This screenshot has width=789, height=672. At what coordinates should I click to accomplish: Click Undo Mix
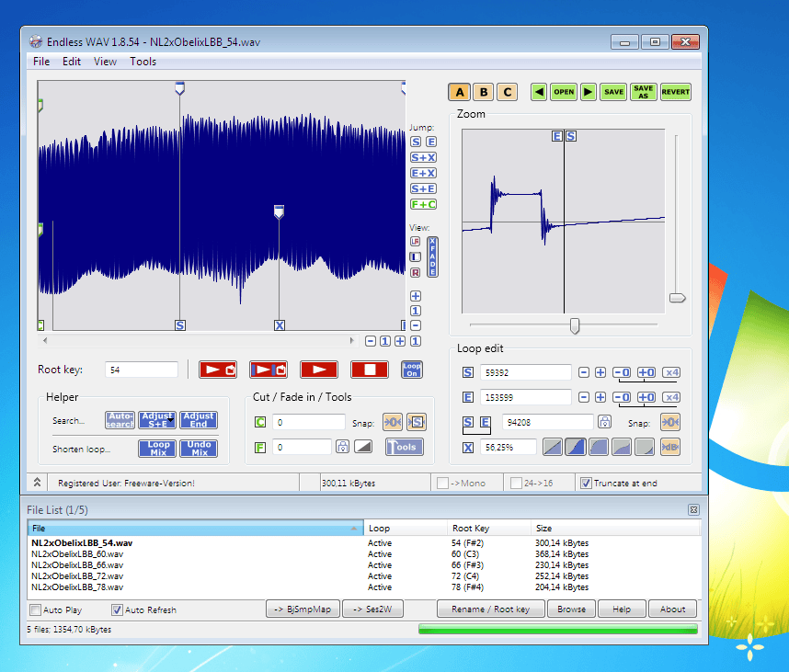tap(199, 449)
